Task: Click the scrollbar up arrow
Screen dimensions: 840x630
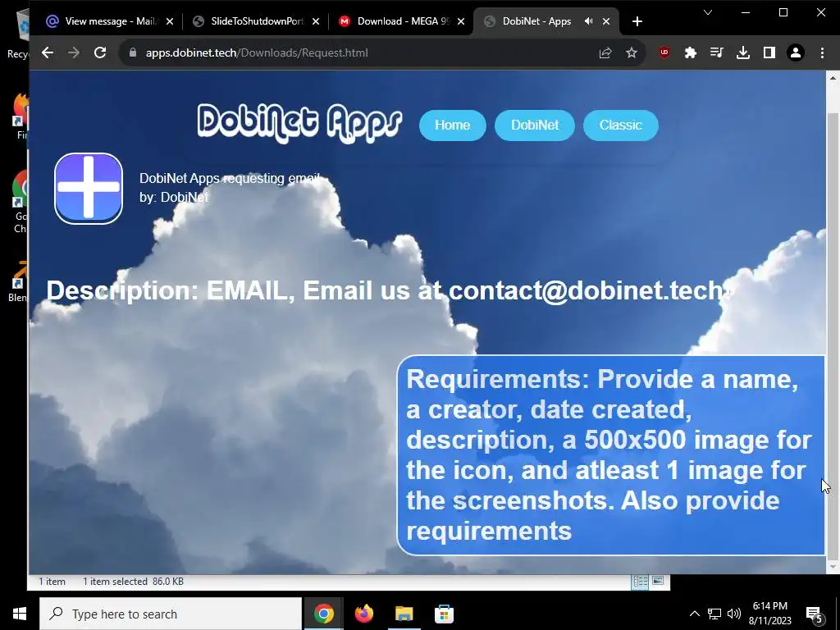Action: click(x=833, y=78)
